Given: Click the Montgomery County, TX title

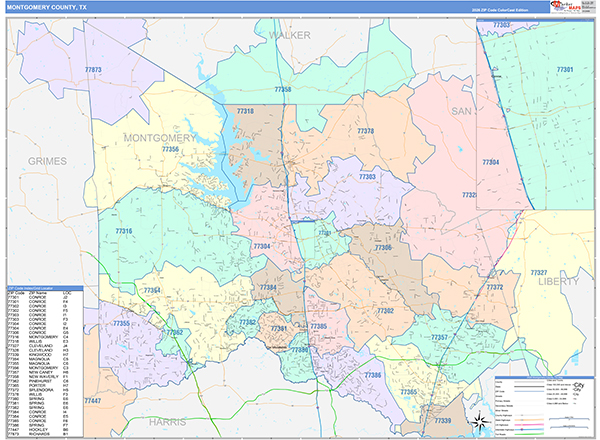Looking at the screenshot, I should (x=47, y=7).
